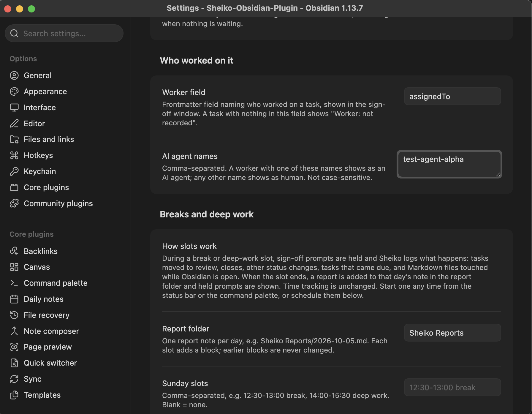This screenshot has height=414, width=532.
Task: Click the Command palette terminal icon
Action: click(14, 283)
